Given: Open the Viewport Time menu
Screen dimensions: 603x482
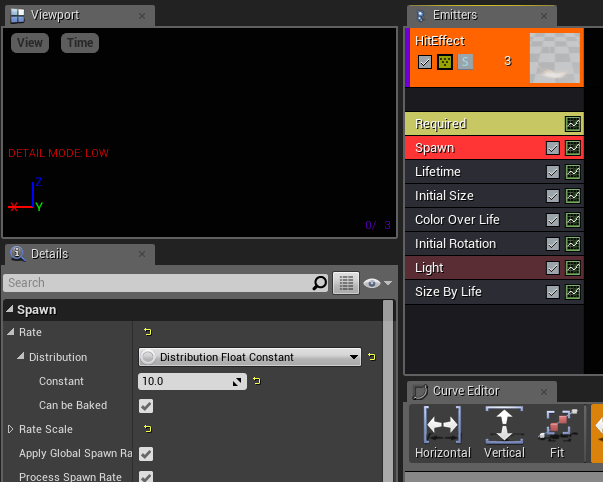Looking at the screenshot, I should [x=80, y=43].
